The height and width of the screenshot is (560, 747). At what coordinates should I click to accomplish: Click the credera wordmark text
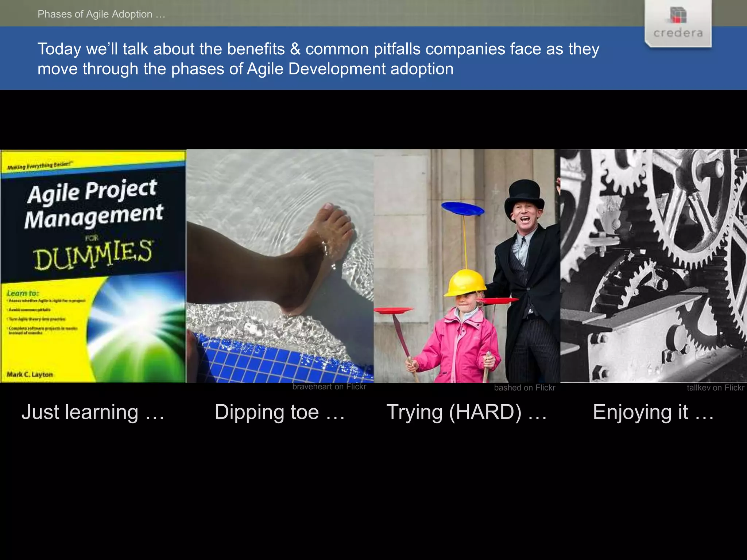click(x=678, y=33)
